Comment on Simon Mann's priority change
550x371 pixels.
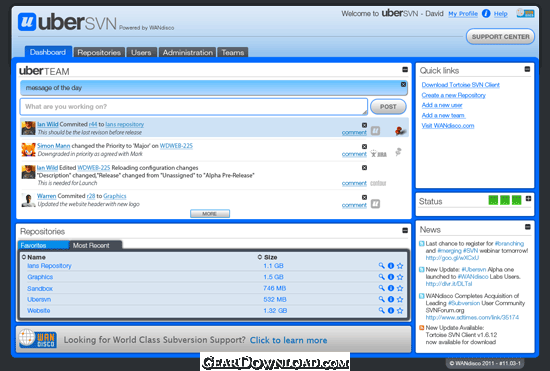pos(354,154)
